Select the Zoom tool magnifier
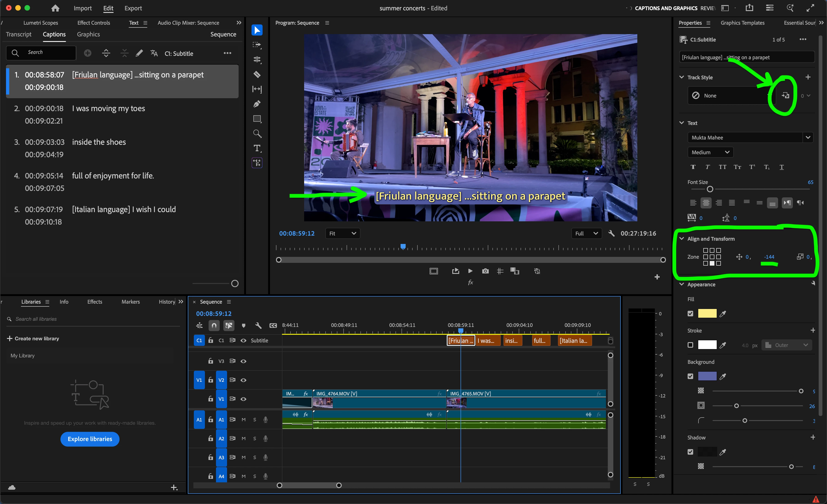The width and height of the screenshot is (827, 504). [257, 133]
